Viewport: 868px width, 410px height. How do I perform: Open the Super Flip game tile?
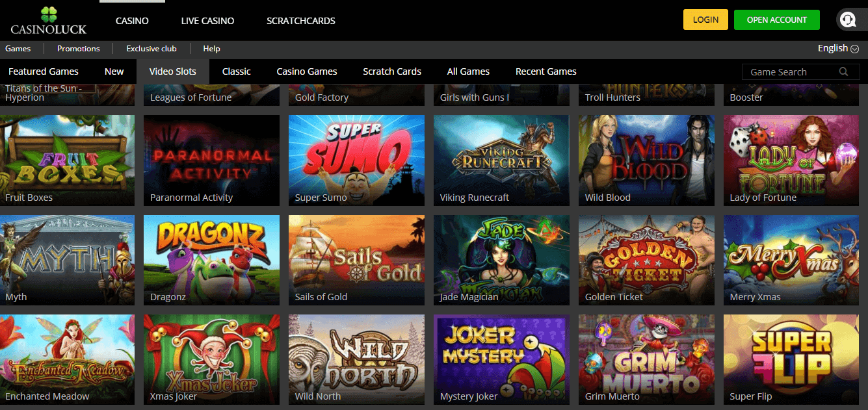[791, 359]
